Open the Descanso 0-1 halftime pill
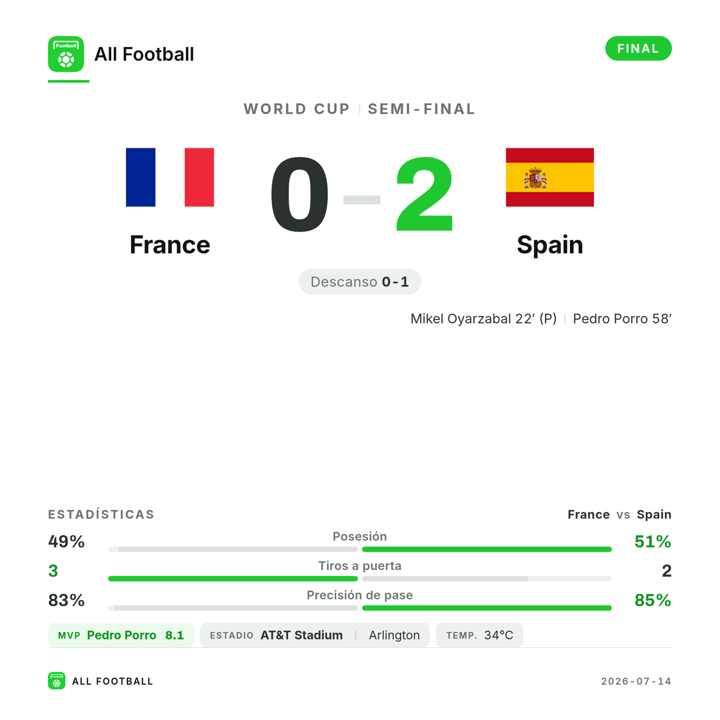This screenshot has width=720, height=720. coord(360,281)
